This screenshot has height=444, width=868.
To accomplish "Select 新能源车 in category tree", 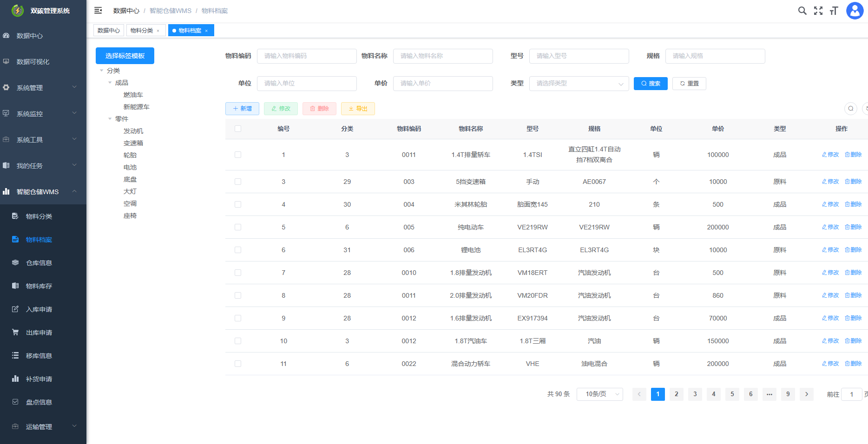I will pyautogui.click(x=137, y=107).
